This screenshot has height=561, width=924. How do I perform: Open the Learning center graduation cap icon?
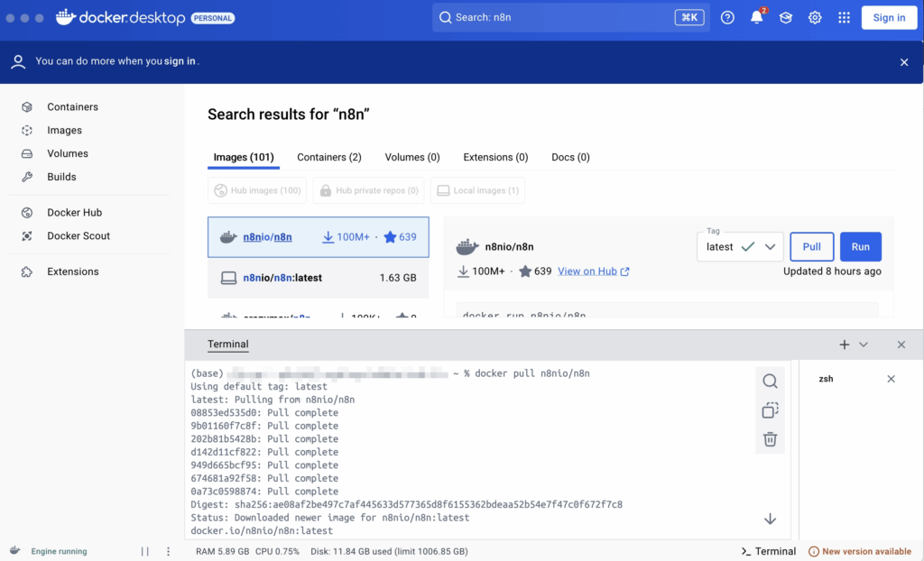(786, 18)
